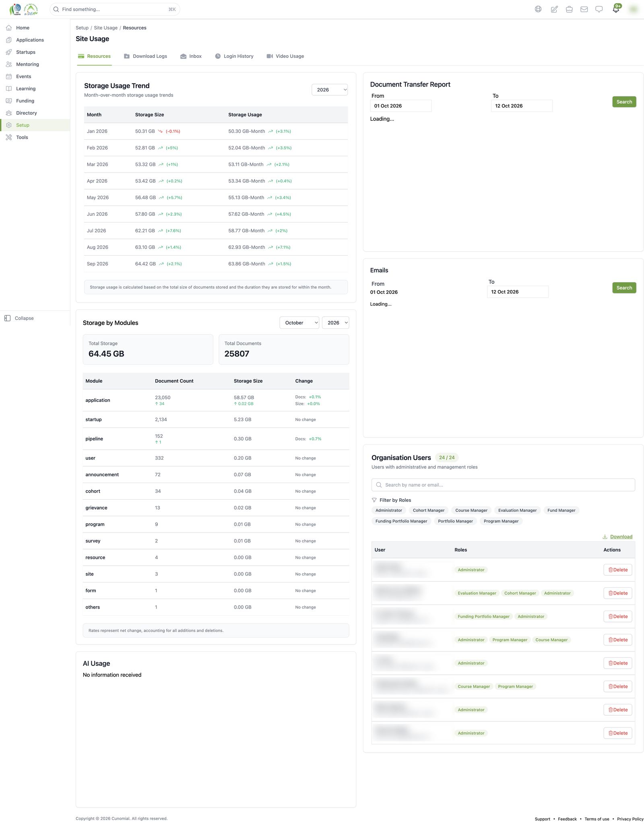Click the Collapse sidebar icon

pos(7,318)
